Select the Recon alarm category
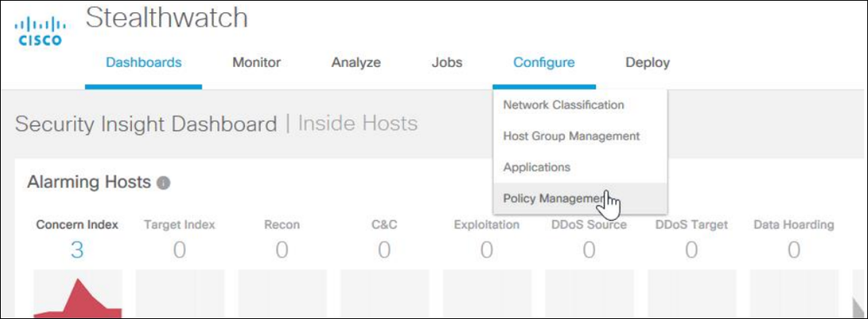This screenshot has height=319, width=868. click(282, 225)
